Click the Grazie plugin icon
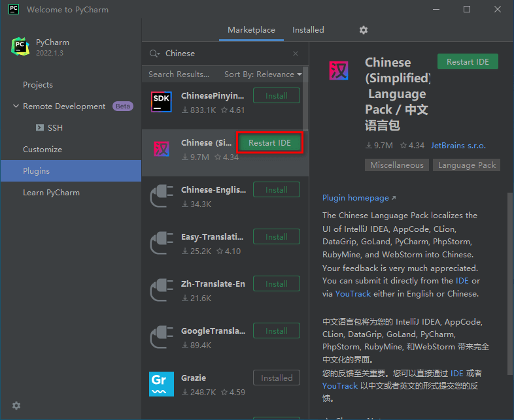The image size is (514, 420). tap(162, 384)
